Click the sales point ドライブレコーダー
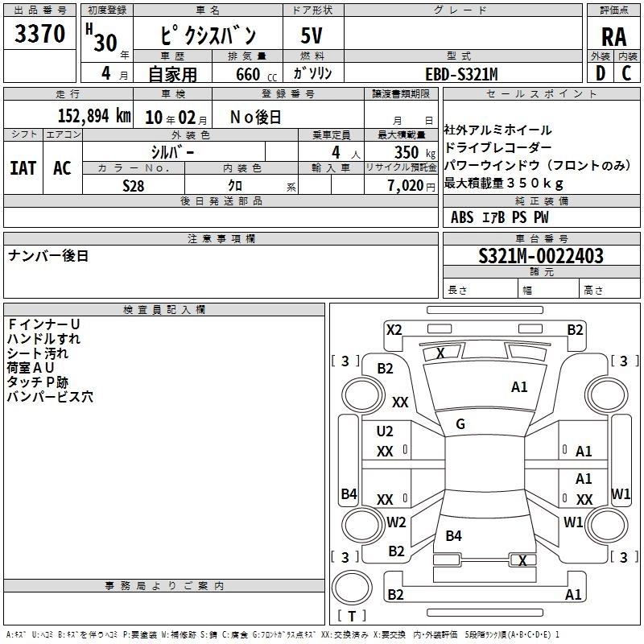This screenshot has height=644, width=644. point(497,147)
